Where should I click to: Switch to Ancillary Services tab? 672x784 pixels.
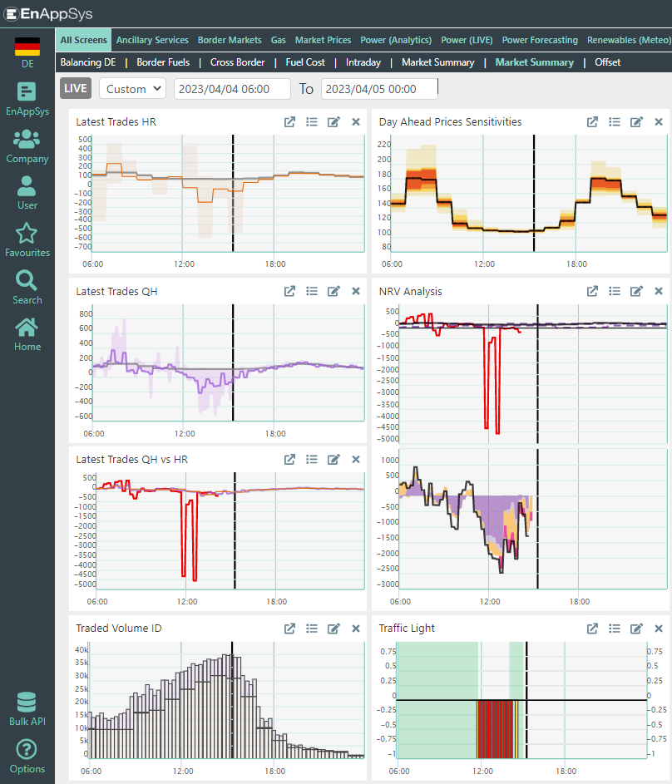(152, 40)
